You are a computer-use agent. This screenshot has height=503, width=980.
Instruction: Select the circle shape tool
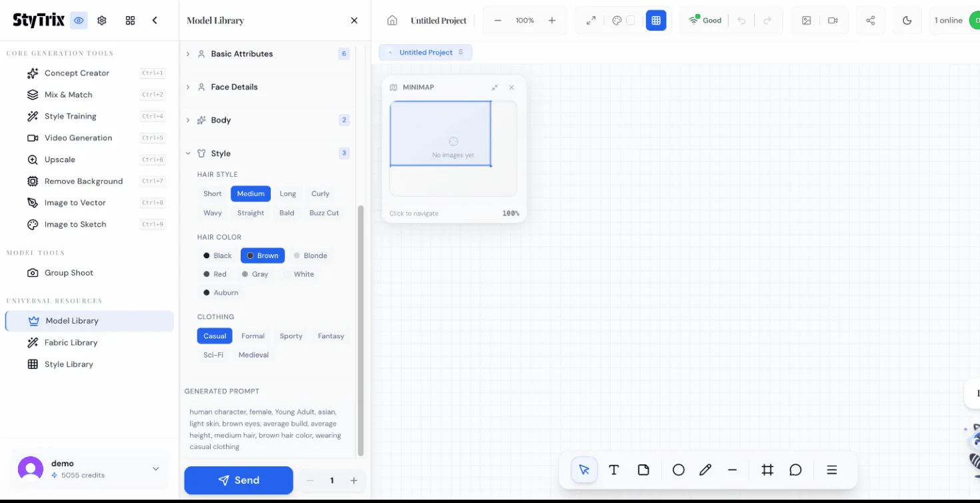pyautogui.click(x=678, y=470)
